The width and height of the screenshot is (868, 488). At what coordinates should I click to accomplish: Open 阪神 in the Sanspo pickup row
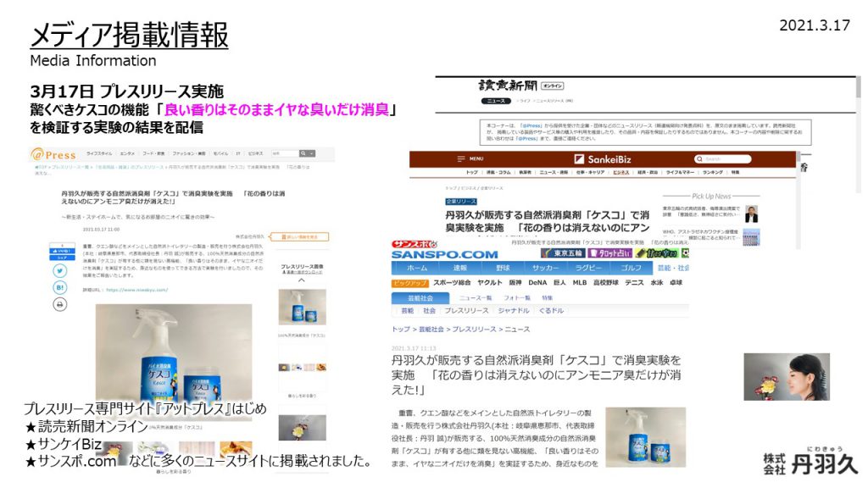click(515, 283)
